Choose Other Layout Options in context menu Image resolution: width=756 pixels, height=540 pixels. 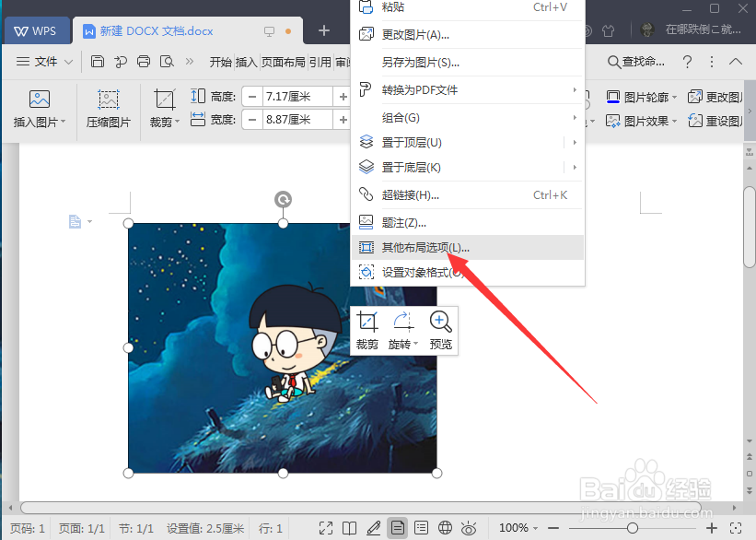pos(468,248)
